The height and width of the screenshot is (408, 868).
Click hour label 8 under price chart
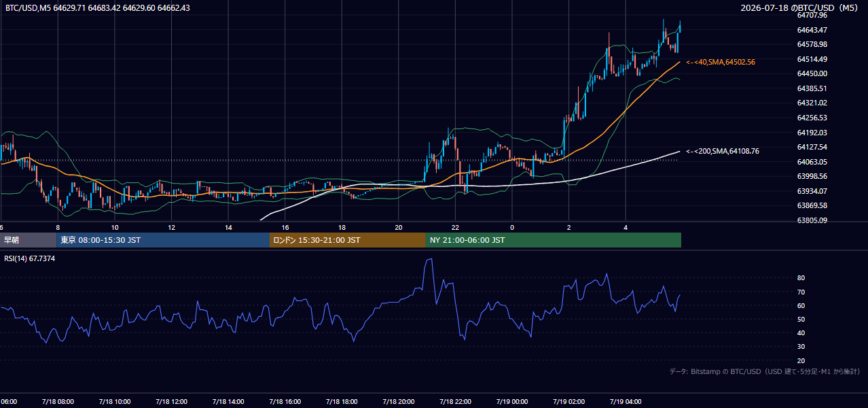[58, 228]
